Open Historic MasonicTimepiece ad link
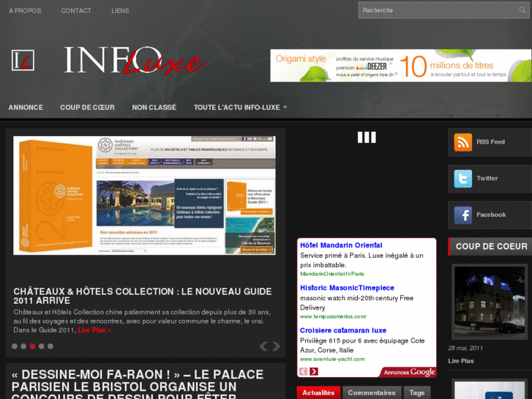532x399 pixels. click(347, 288)
